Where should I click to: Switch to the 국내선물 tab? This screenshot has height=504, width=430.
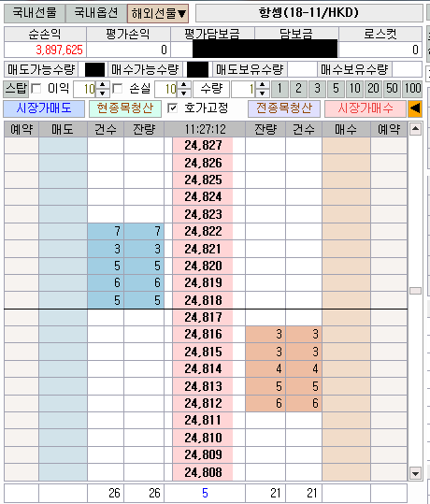[35, 13]
